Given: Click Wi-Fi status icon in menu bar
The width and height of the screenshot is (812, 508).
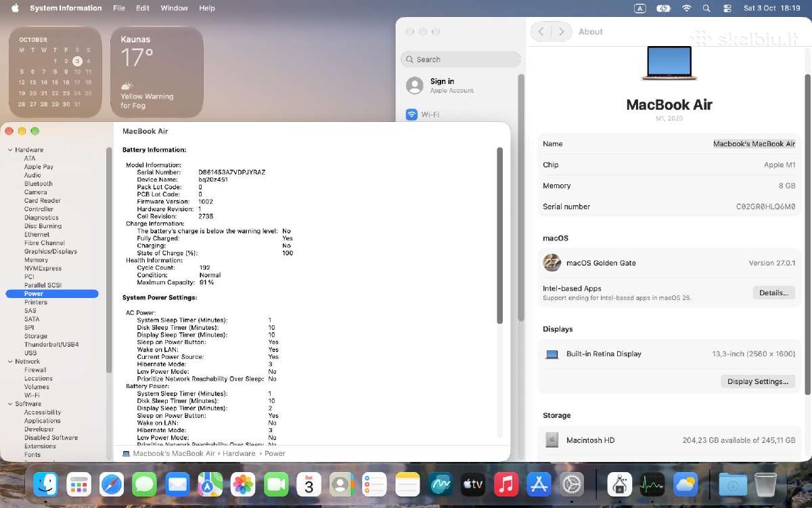Looking at the screenshot, I should [687, 8].
